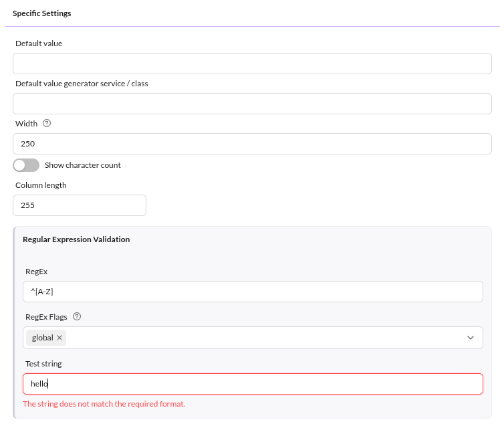
Task: Click the RegEx Flags label
Action: [46, 317]
